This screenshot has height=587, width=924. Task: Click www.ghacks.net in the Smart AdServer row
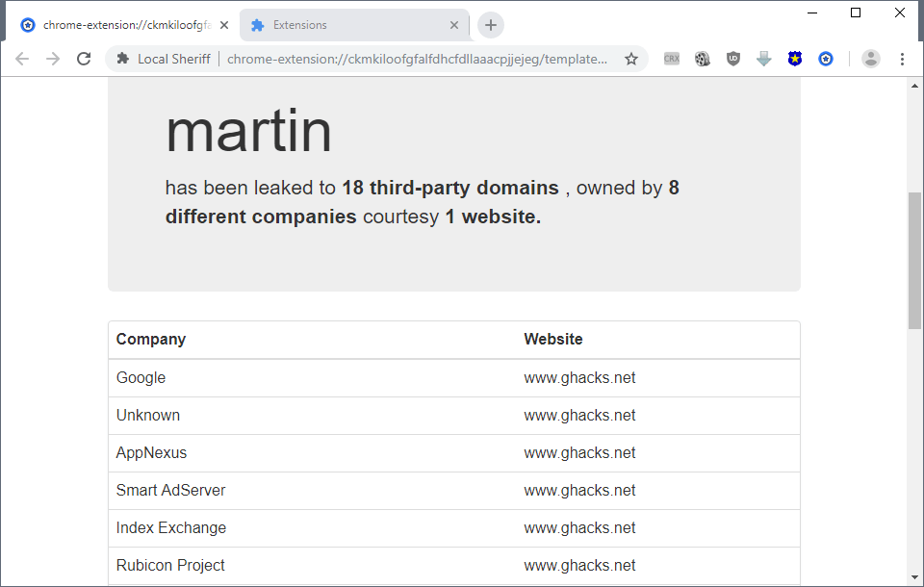(x=579, y=491)
